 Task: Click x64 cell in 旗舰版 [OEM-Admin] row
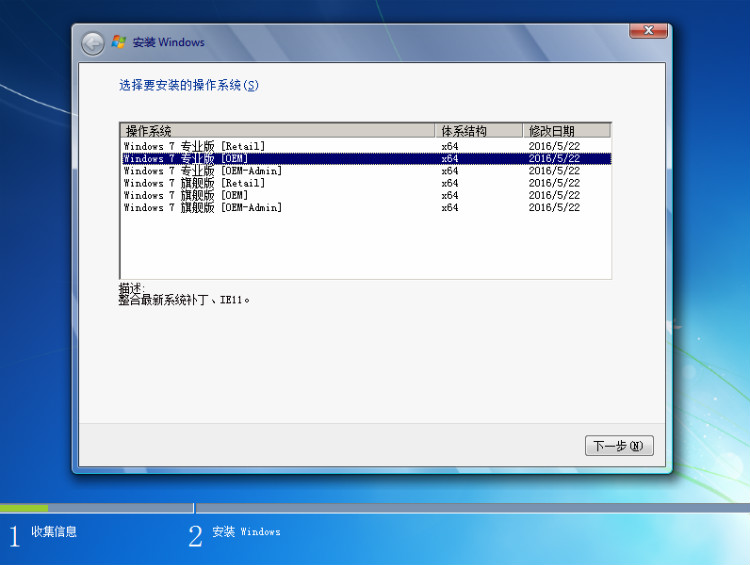pos(450,208)
